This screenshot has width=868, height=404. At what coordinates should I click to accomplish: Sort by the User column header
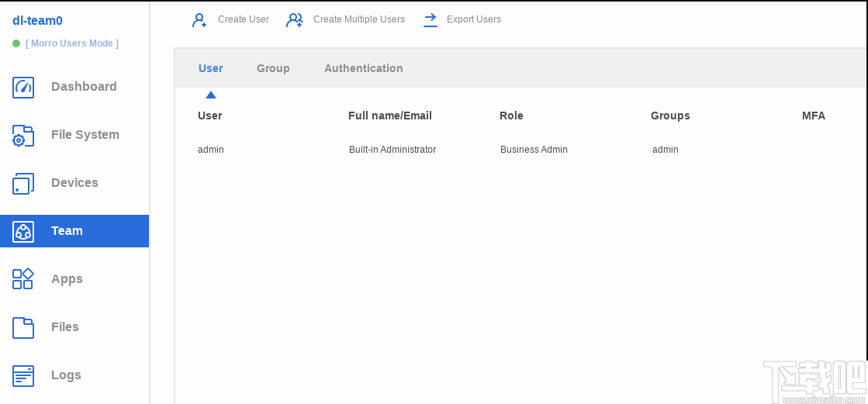pyautogui.click(x=210, y=116)
